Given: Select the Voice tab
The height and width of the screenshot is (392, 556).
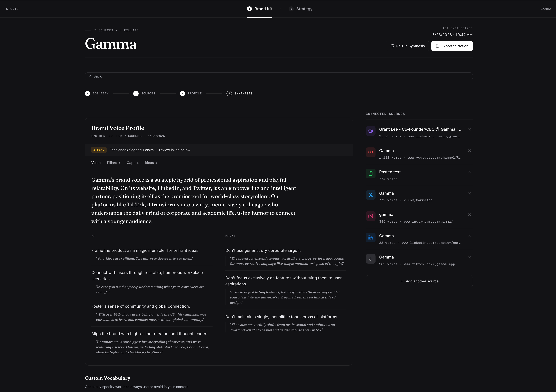Looking at the screenshot, I should pos(96,163).
